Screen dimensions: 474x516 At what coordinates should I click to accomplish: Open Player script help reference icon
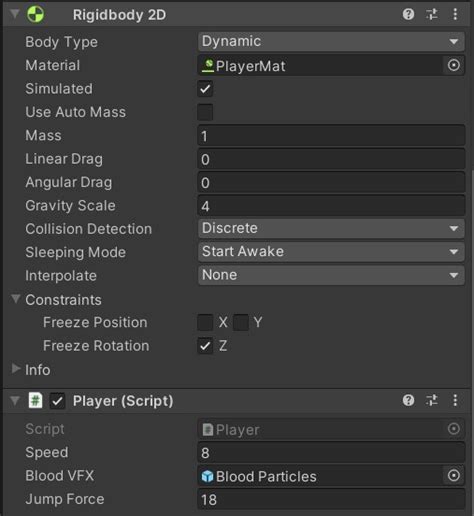click(x=408, y=400)
